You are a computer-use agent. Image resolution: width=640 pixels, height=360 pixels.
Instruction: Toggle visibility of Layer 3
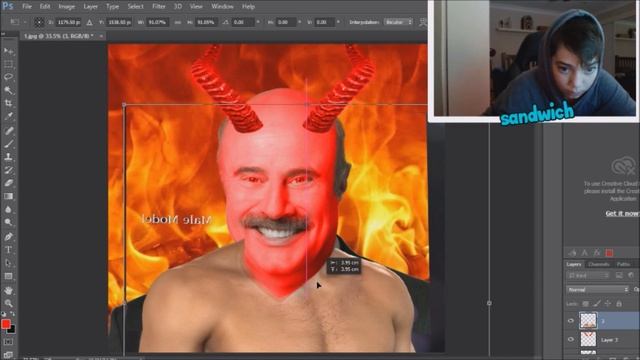tap(571, 339)
